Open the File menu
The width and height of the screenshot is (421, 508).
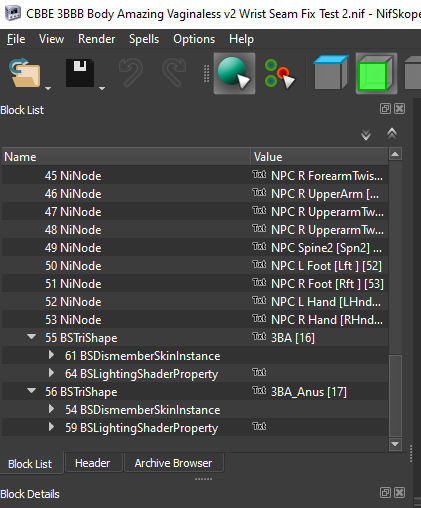coord(16,39)
